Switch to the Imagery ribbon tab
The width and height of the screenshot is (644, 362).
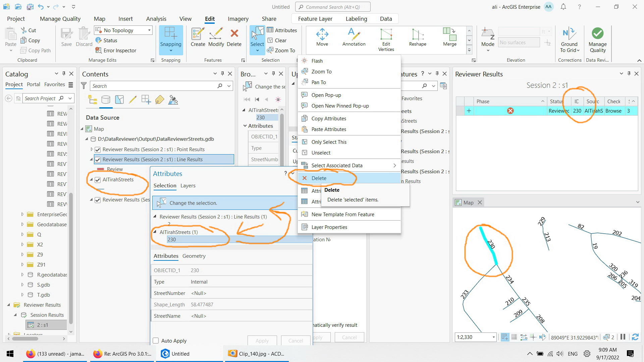pos(238,18)
